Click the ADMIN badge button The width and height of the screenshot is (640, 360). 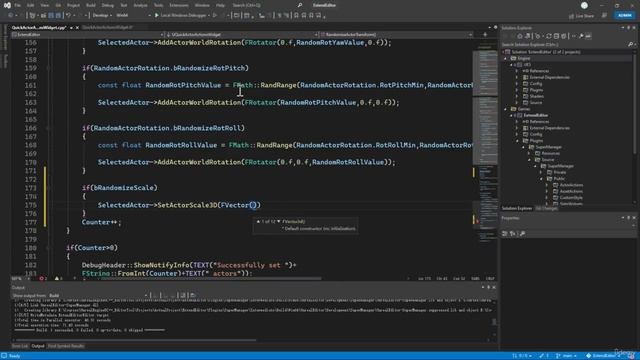624,16
